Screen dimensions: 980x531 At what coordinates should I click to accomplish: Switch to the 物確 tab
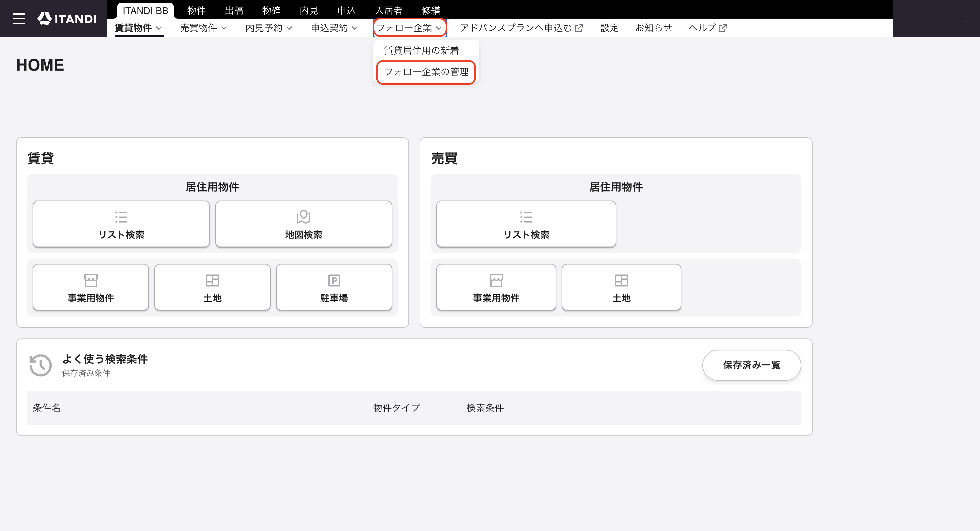[271, 11]
